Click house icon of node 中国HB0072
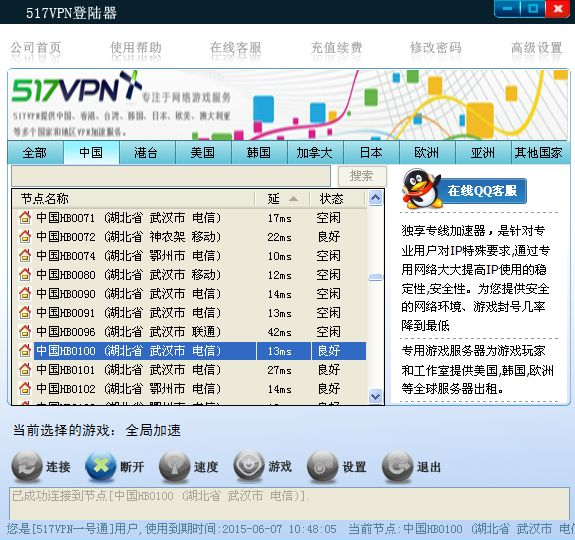The height and width of the screenshot is (540, 575). click(25, 237)
